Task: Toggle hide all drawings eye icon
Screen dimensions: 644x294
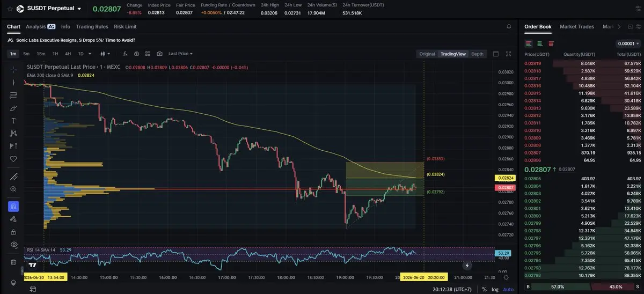Action: (x=13, y=245)
